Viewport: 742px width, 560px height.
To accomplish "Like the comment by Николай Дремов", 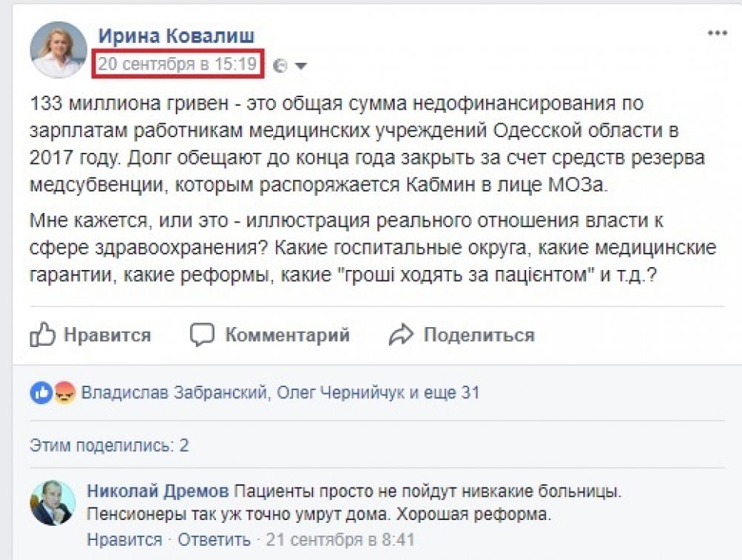I will click(124, 539).
